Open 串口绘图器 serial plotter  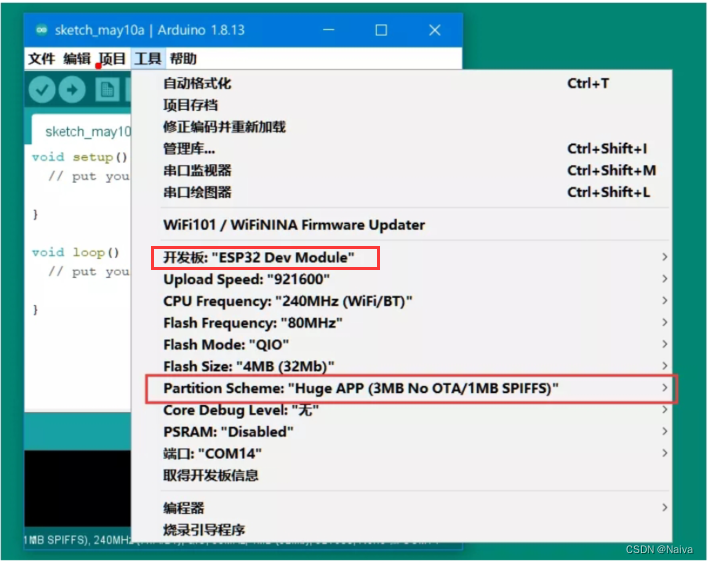(402, 192)
